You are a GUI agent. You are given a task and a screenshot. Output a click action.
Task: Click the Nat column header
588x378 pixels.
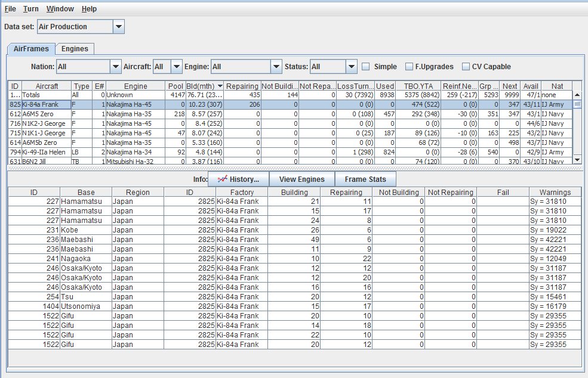[557, 86]
